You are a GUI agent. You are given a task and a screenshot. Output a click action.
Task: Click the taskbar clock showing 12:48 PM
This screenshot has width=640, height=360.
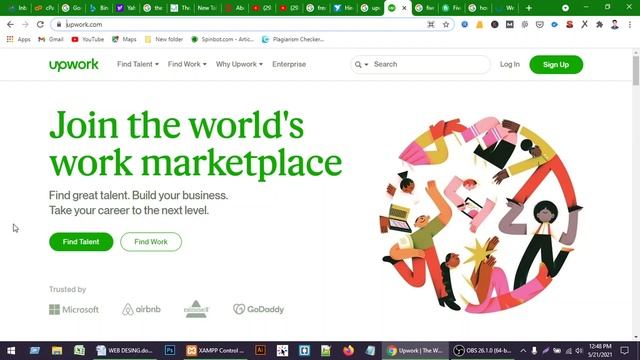click(600, 350)
